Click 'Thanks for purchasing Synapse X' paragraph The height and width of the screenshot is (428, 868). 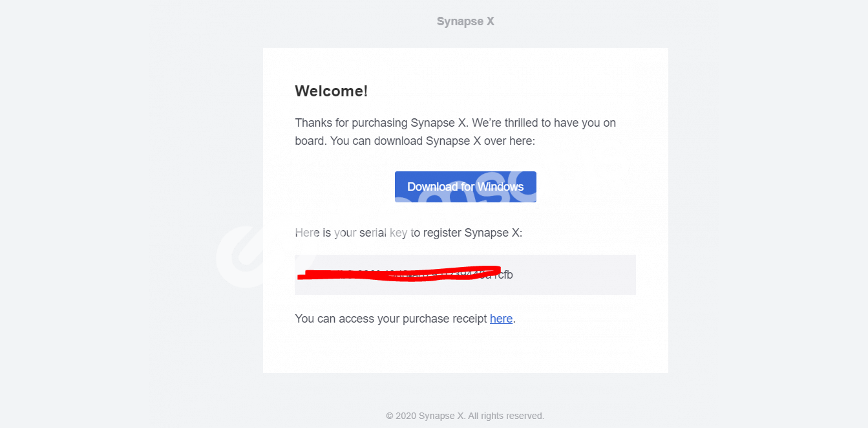point(456,132)
